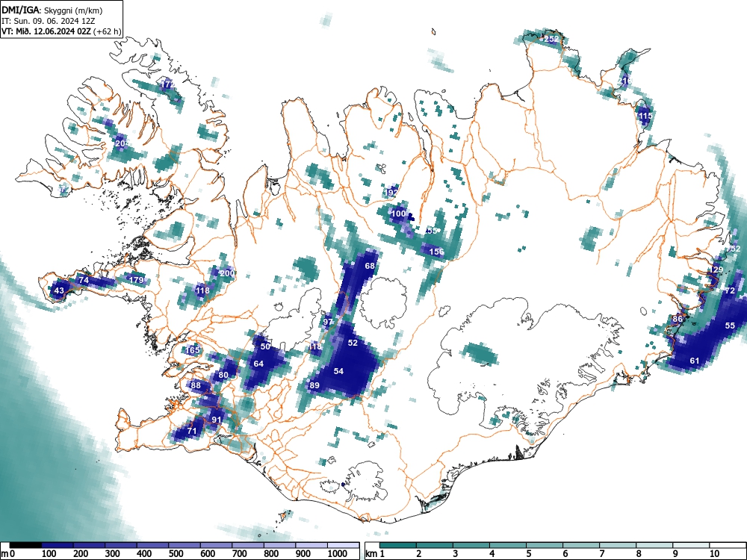Click the 50 value label
The height and width of the screenshot is (560, 747).
[265, 346]
